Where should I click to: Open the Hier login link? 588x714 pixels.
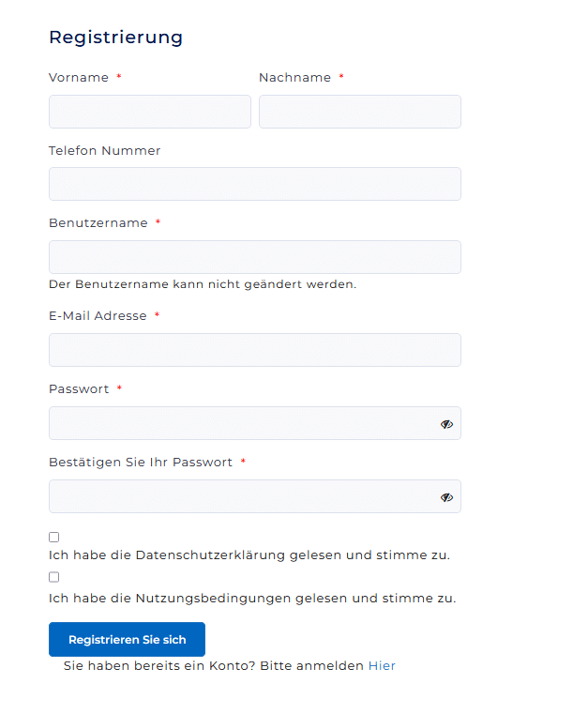[382, 666]
